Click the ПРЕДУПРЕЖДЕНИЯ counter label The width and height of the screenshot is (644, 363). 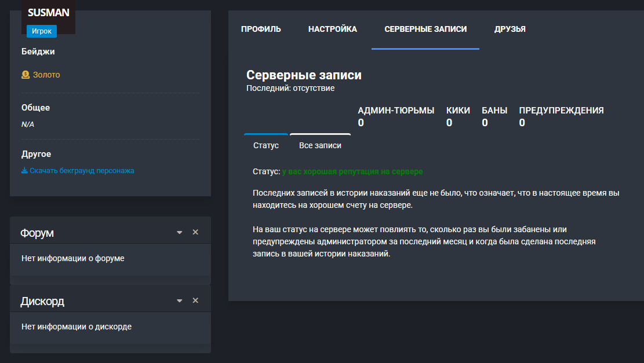pos(562,111)
